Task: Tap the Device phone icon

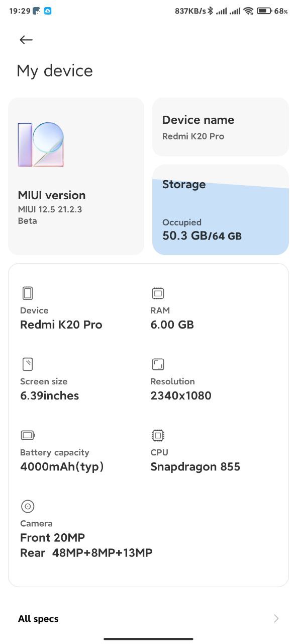Action: pos(28,293)
